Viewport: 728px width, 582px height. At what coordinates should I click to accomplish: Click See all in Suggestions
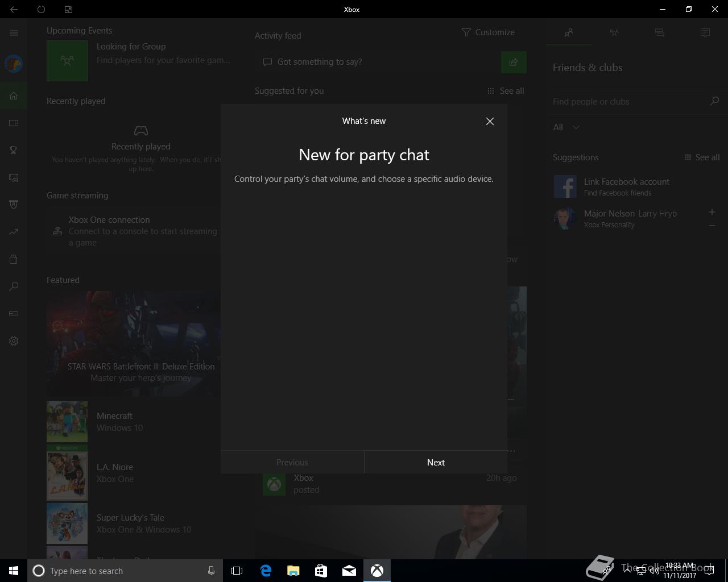(702, 157)
